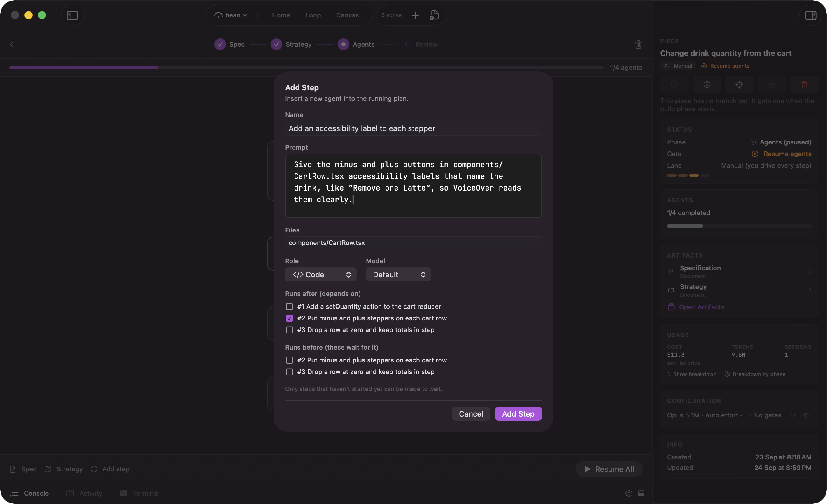
Task: Click the Strategy map icon in bottom bar
Action: 48,469
